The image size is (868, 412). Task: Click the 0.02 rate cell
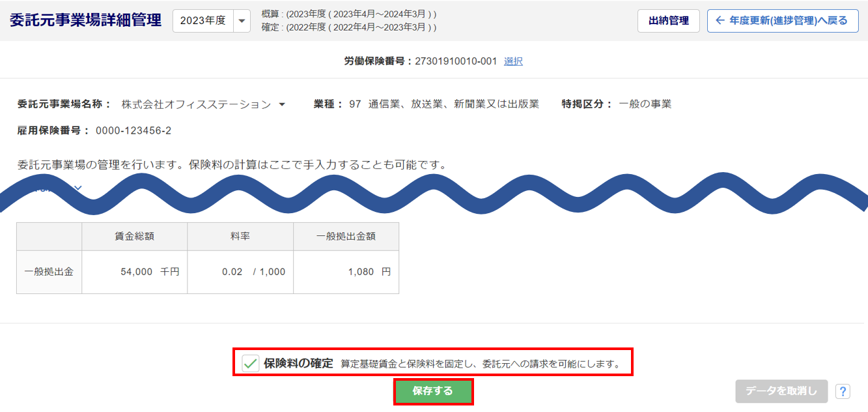240,272
